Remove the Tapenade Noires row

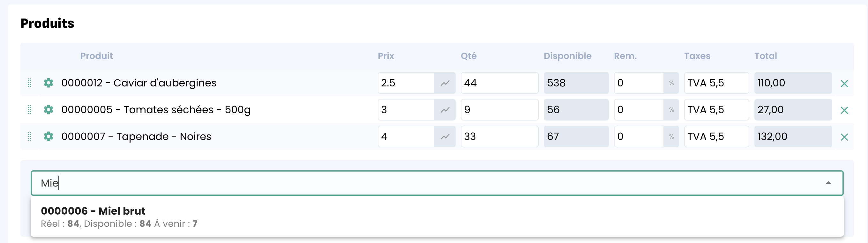[x=844, y=137]
